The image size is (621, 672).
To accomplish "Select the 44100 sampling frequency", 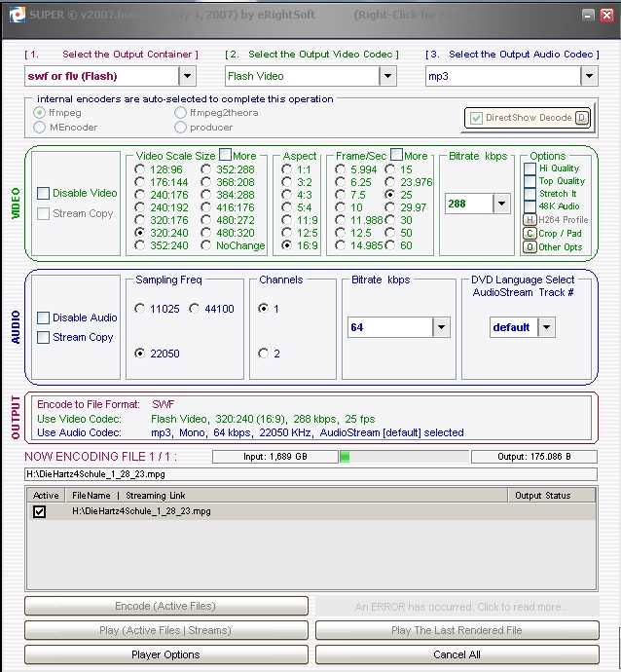I will tap(194, 309).
